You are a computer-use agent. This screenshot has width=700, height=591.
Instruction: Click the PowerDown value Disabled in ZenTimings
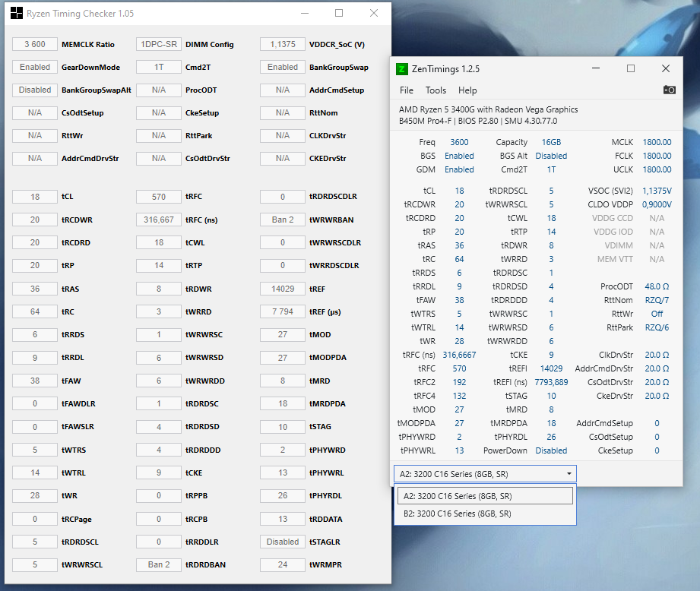[x=551, y=450]
